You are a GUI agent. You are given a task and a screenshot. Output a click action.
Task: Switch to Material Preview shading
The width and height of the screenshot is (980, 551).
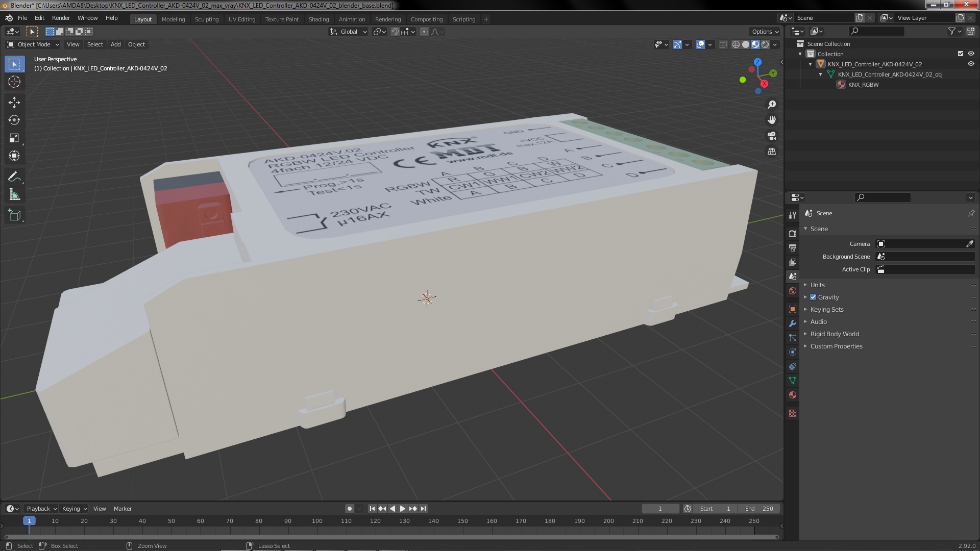tap(755, 44)
